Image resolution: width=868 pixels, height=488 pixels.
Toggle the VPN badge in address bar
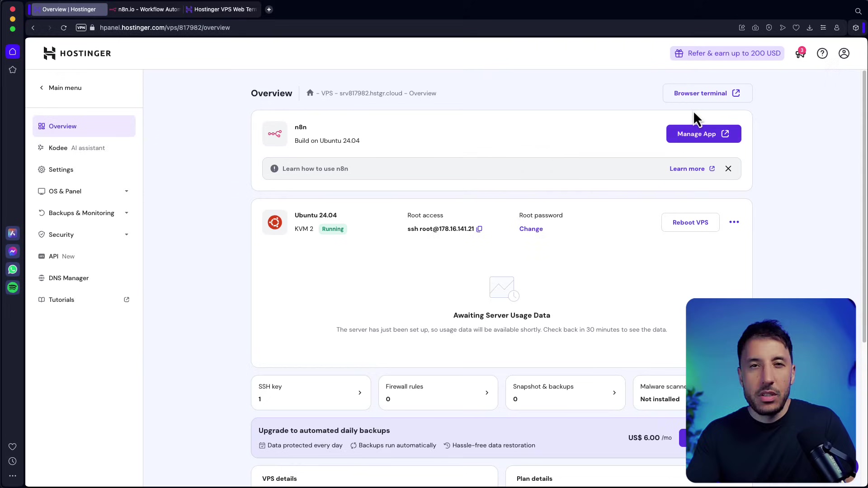(81, 28)
